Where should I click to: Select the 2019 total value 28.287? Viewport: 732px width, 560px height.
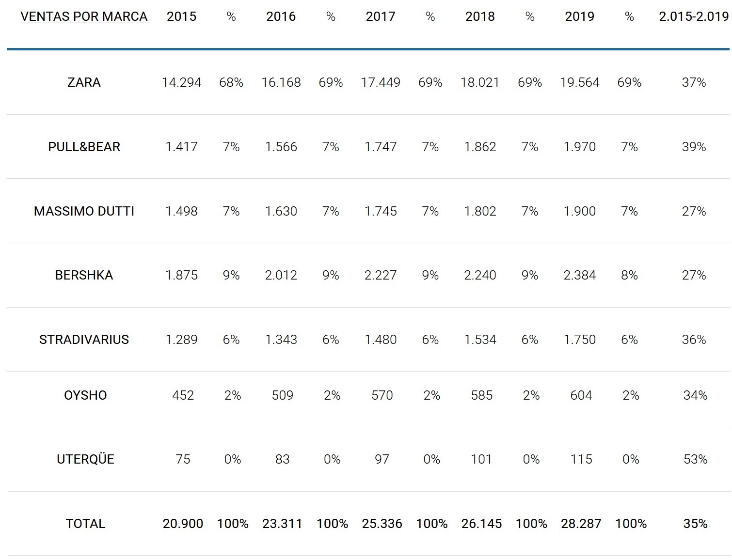581,524
